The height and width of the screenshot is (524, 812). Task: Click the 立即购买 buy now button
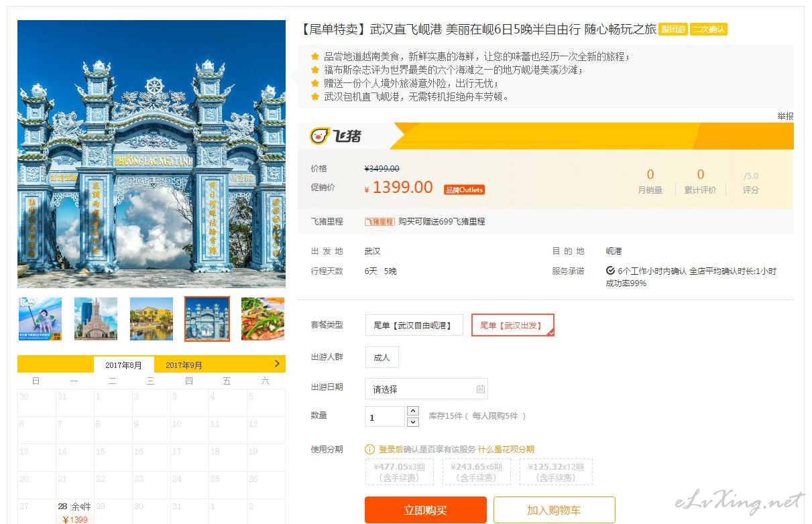426,510
